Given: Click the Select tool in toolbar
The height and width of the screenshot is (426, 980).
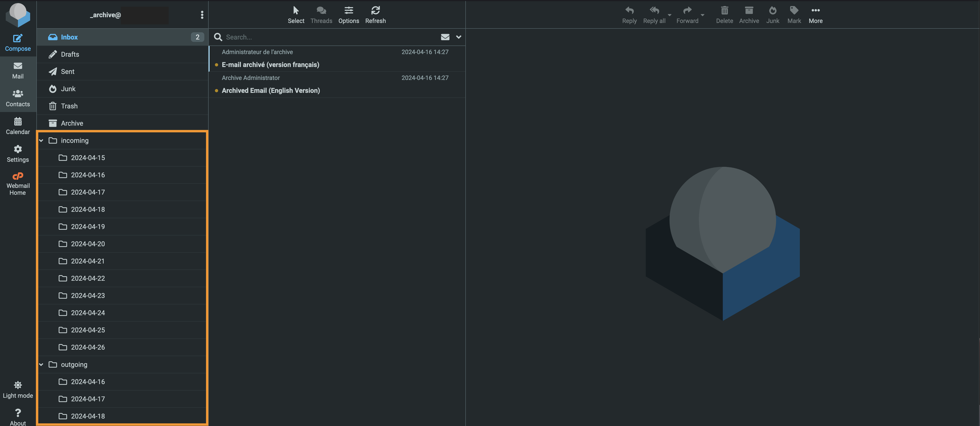Looking at the screenshot, I should click(x=295, y=15).
